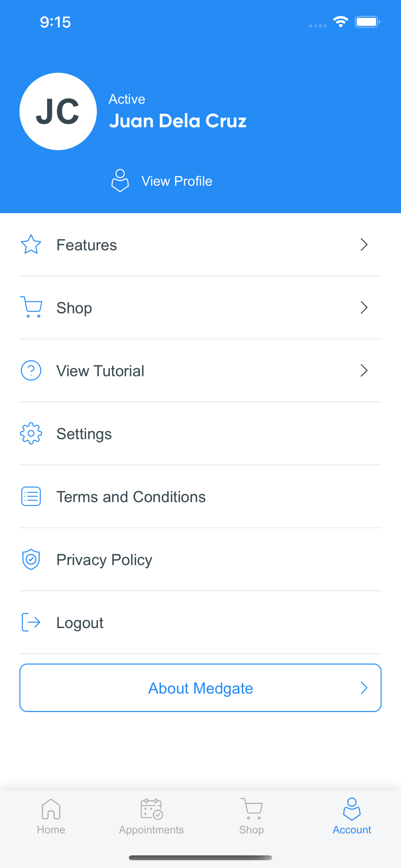Open View Tutorial using its chevron
401x868 pixels.
pyautogui.click(x=364, y=371)
